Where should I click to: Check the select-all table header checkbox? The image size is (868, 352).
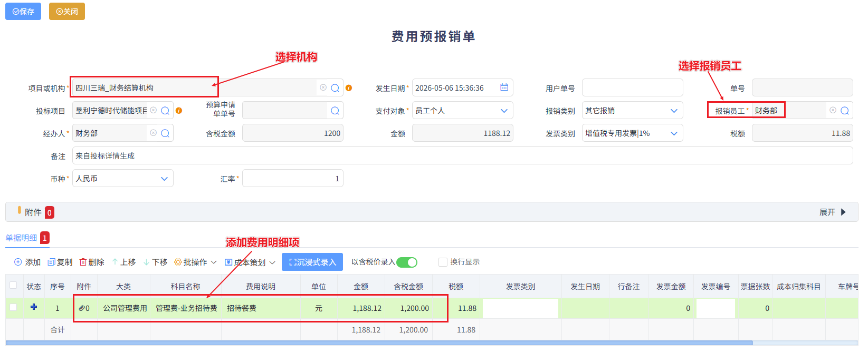(x=13, y=285)
